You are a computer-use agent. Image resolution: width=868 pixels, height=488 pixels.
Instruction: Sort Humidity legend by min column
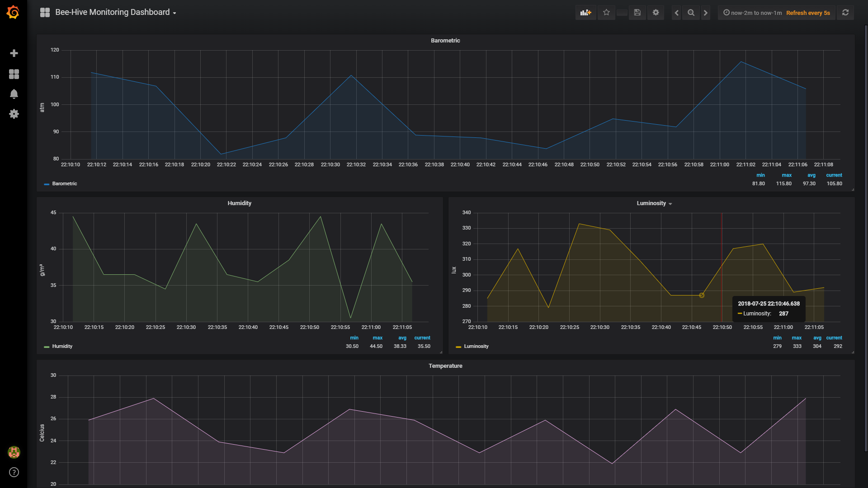coord(354,338)
